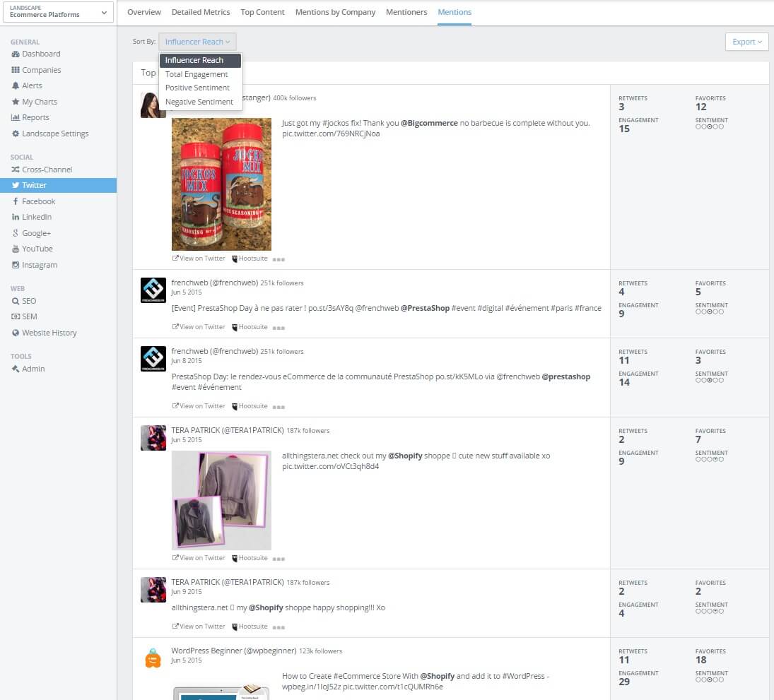The image size is (774, 700).
Task: Select Cross-Channel shuffle icon
Action: (16, 170)
